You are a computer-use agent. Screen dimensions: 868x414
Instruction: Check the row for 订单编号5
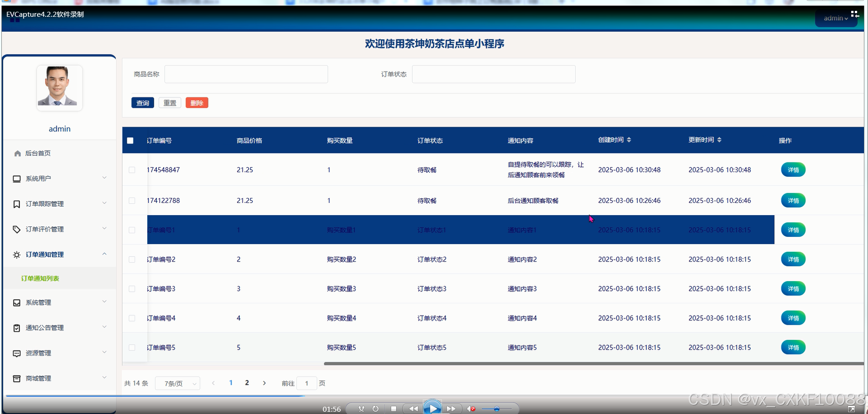(132, 348)
